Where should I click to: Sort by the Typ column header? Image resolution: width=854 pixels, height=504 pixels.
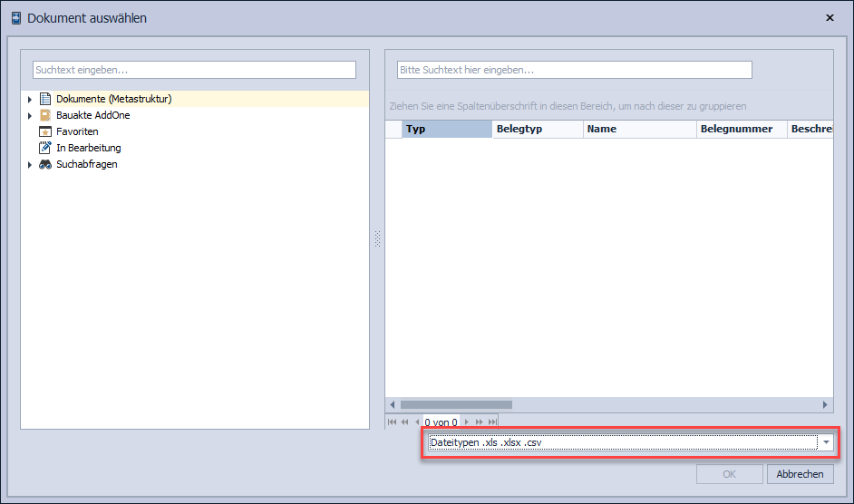[x=446, y=129]
